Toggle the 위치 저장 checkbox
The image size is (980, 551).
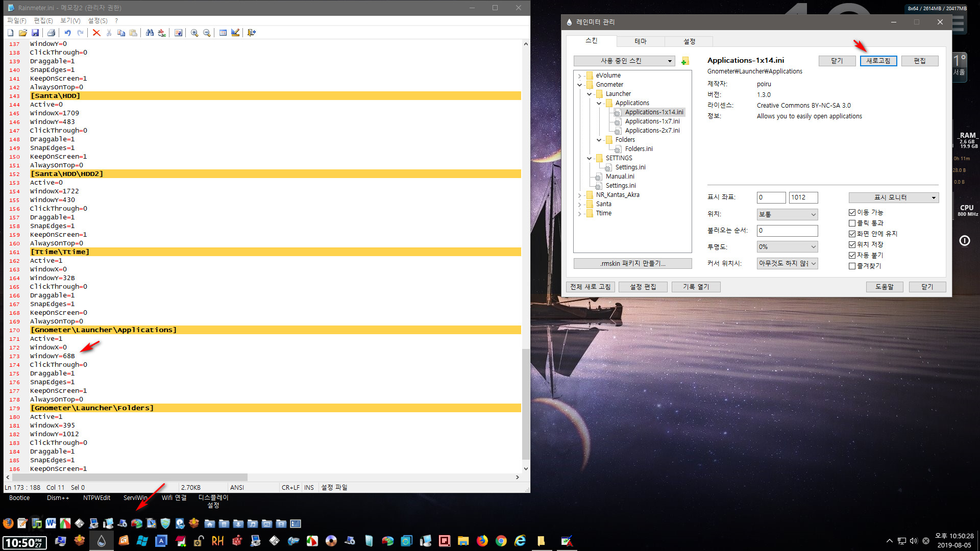pos(852,244)
